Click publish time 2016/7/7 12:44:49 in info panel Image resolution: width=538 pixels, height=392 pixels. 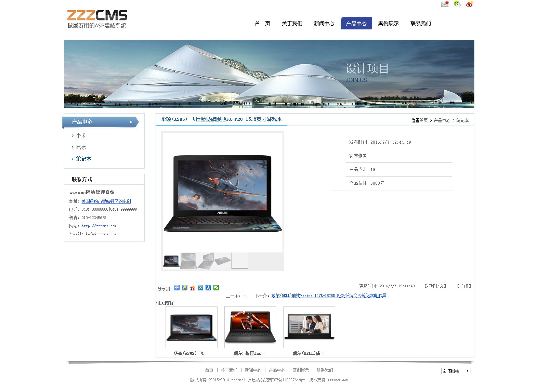391,142
